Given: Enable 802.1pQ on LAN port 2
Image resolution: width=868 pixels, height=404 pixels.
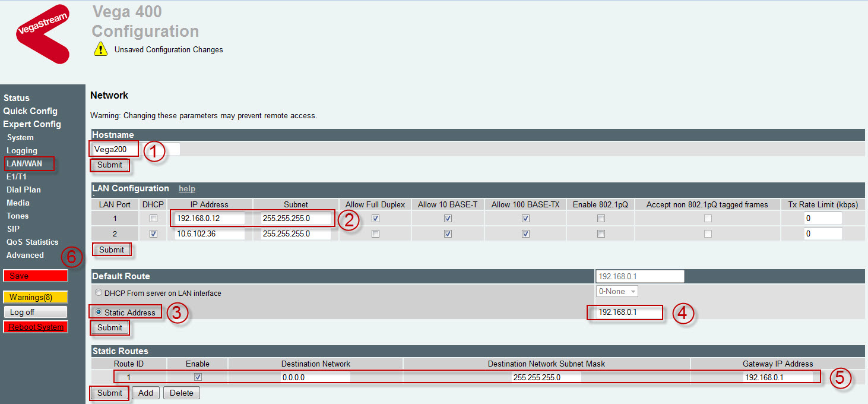Looking at the screenshot, I should click(x=601, y=234).
